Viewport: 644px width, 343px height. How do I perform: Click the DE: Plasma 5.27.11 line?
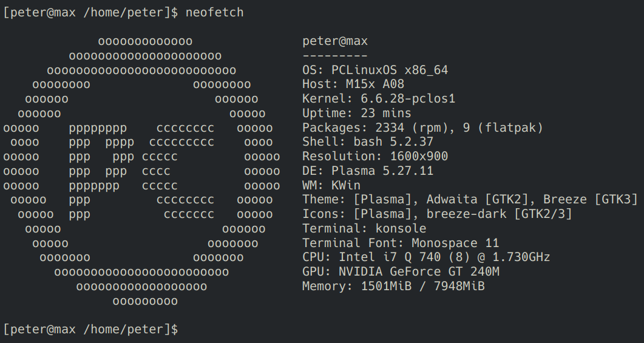(x=368, y=171)
